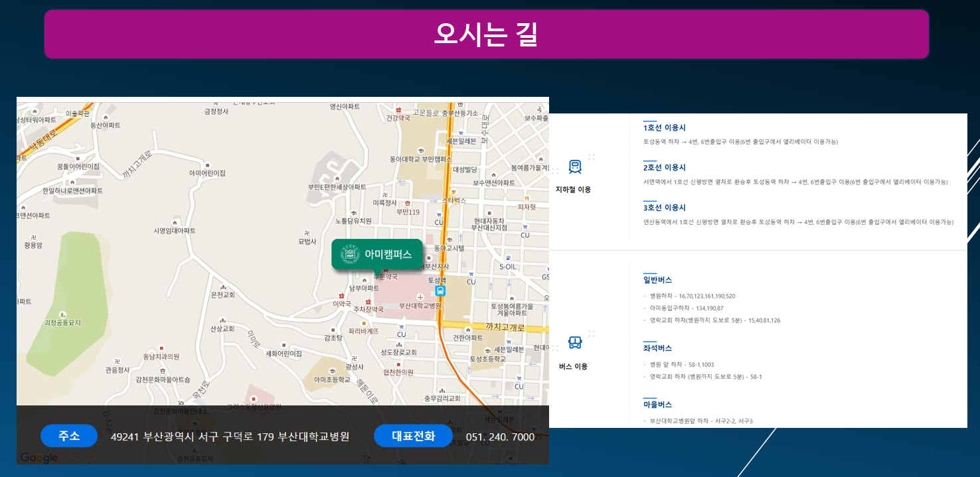Click the 부산대학교병원 label on the map
The image size is (980, 477).
point(420,306)
